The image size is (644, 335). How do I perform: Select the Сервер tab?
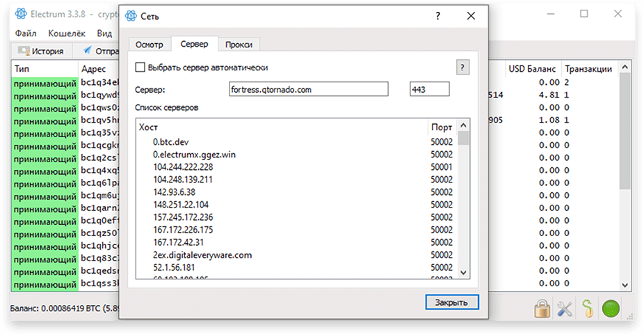194,44
